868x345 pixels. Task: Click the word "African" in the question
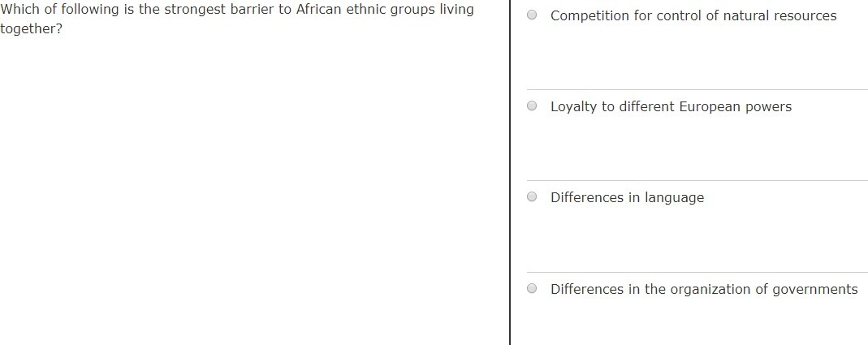tap(318, 10)
